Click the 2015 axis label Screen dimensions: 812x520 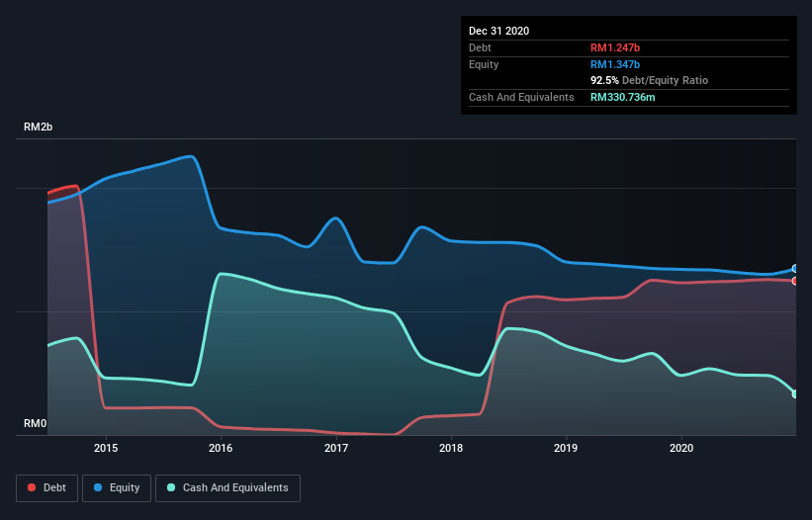coord(106,448)
